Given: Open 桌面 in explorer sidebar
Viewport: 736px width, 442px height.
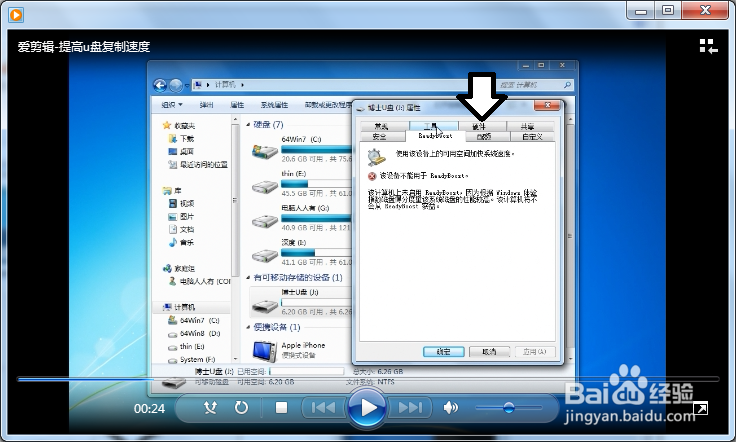Looking at the screenshot, I should (x=181, y=152).
